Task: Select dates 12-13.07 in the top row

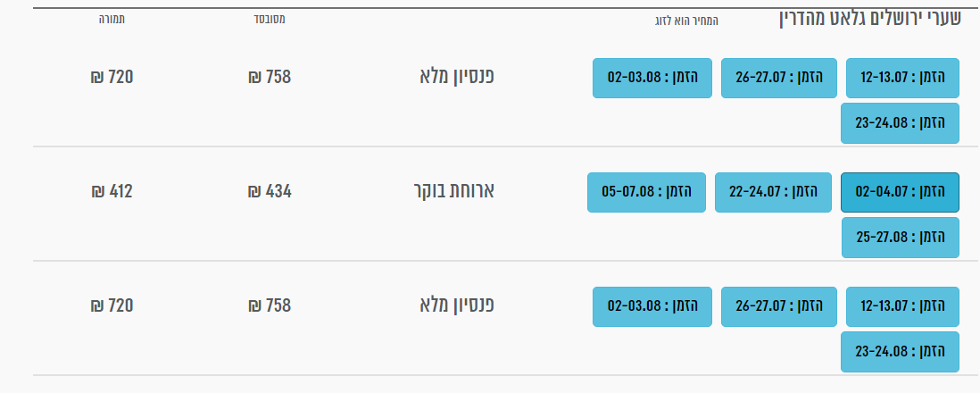Action: coord(902,78)
